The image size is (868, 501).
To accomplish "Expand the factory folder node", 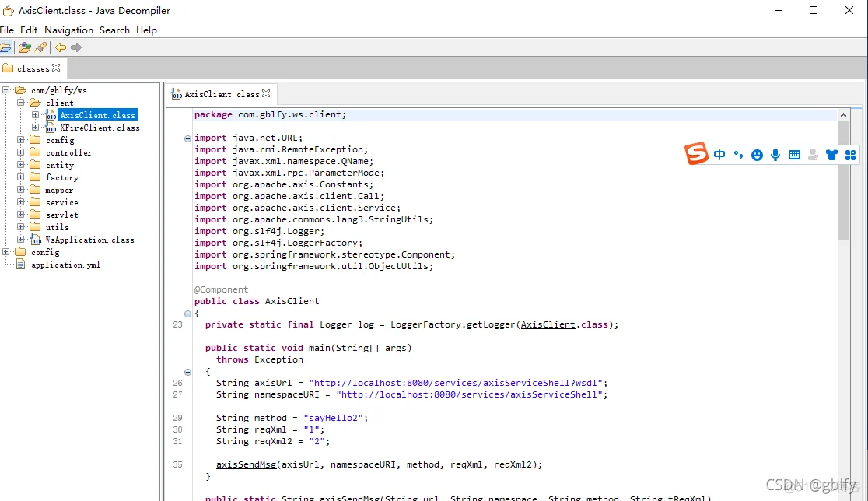I will tap(21, 177).
